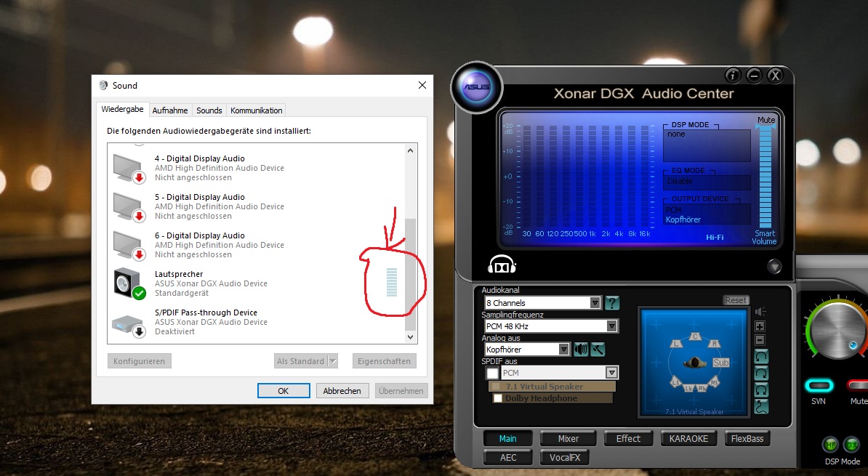Enable the SPDIF aus checkbox

[492, 373]
